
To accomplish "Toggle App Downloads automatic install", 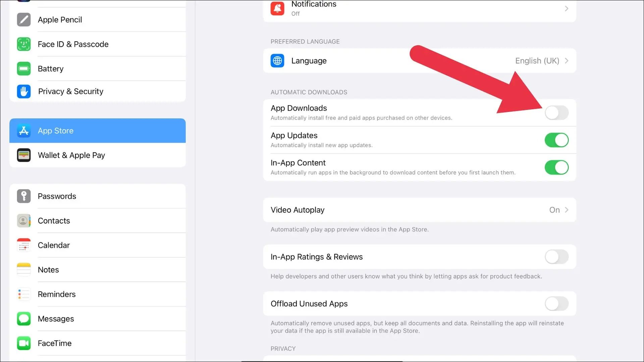I will (556, 112).
